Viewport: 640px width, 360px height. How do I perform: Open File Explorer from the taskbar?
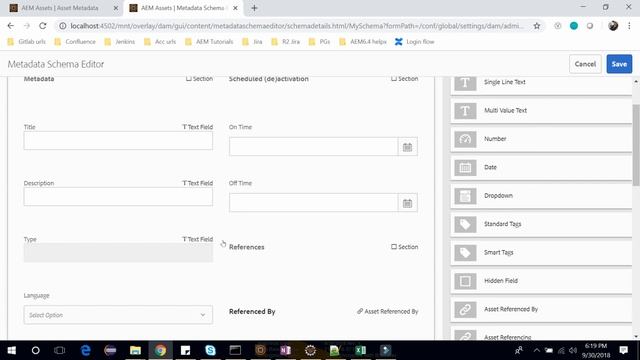[x=135, y=350]
